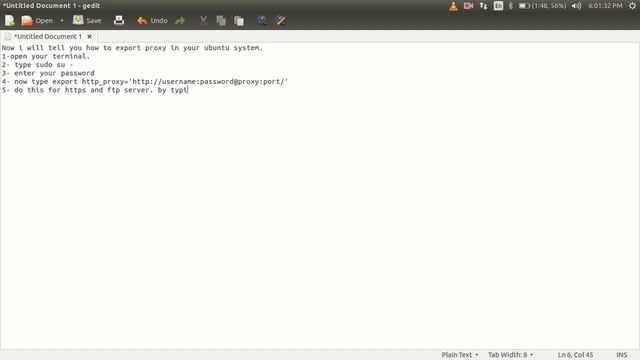Cut selection with the scissors icon
The image size is (640, 360).
(203, 20)
